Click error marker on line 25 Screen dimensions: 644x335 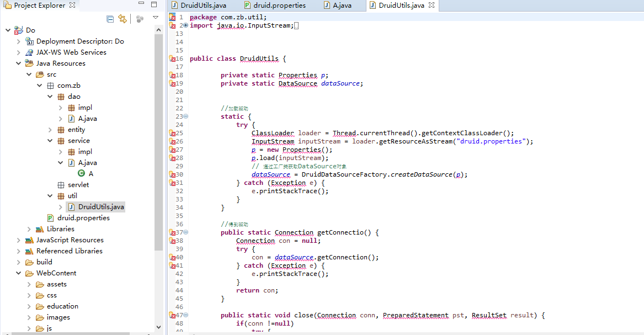pos(173,133)
